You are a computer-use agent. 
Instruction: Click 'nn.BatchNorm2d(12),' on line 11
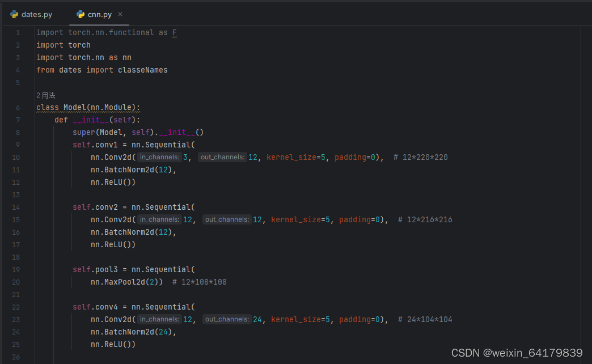point(134,170)
